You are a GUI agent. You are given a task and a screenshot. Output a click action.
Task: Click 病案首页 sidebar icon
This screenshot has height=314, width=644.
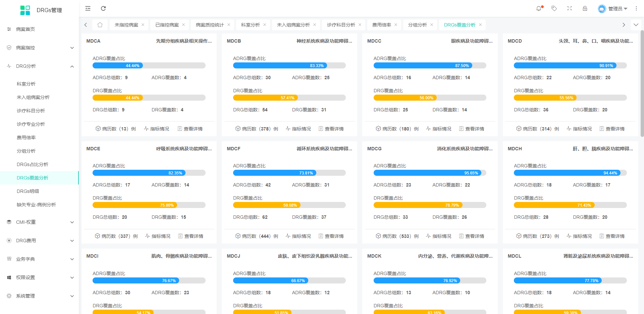pyautogui.click(x=9, y=29)
